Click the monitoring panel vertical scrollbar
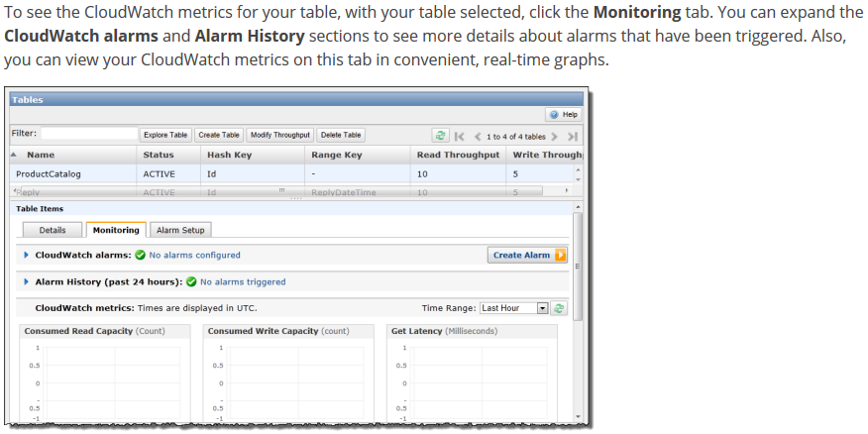This screenshot has width=868, height=434. point(578,266)
